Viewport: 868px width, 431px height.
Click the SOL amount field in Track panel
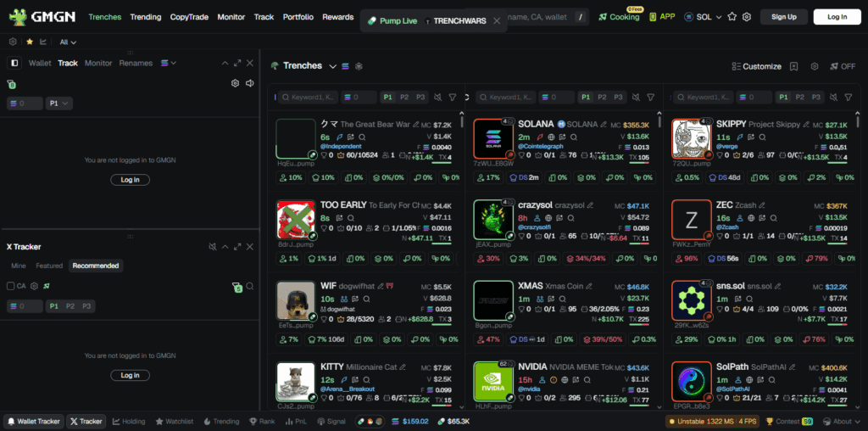(x=25, y=104)
